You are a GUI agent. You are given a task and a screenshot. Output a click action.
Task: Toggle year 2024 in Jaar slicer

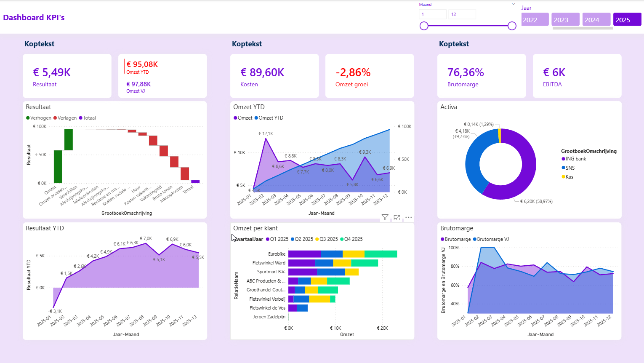[x=596, y=19]
